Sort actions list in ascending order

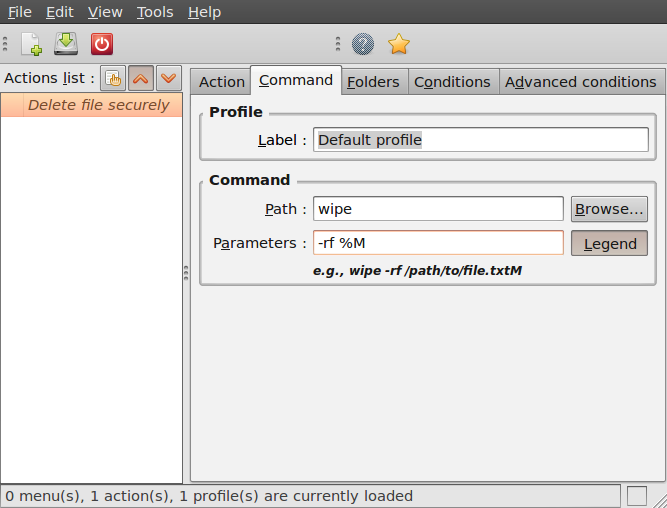(141, 78)
